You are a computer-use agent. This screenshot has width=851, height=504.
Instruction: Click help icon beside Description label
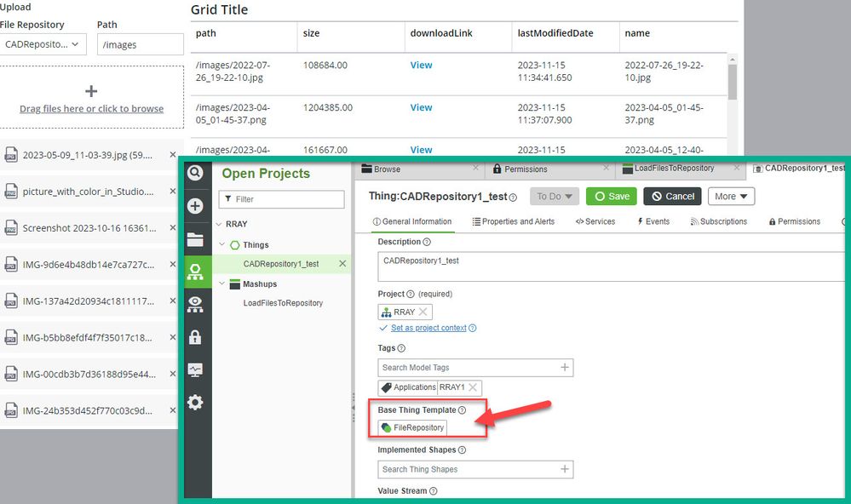[x=427, y=242]
